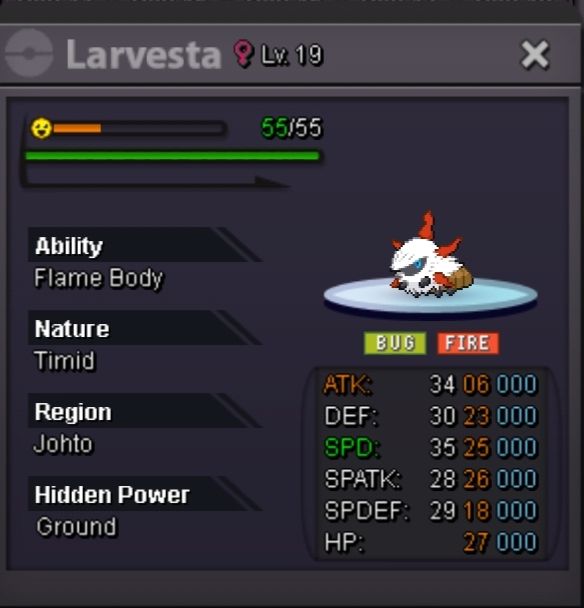Click the female gender symbol
The height and width of the screenshot is (608, 584).
coord(243,54)
